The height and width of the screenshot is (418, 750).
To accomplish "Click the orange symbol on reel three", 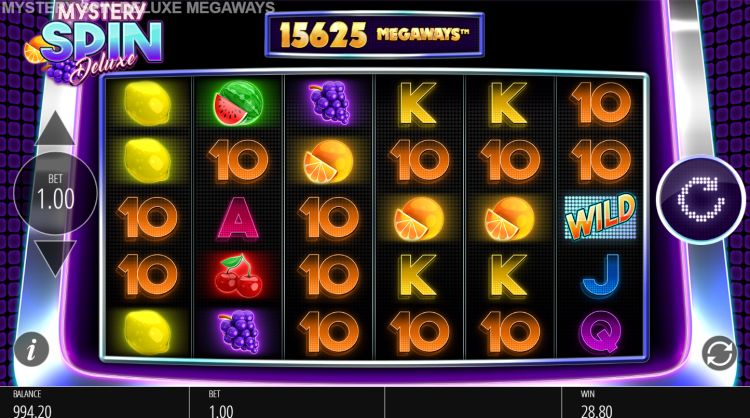I will pyautogui.click(x=329, y=161).
